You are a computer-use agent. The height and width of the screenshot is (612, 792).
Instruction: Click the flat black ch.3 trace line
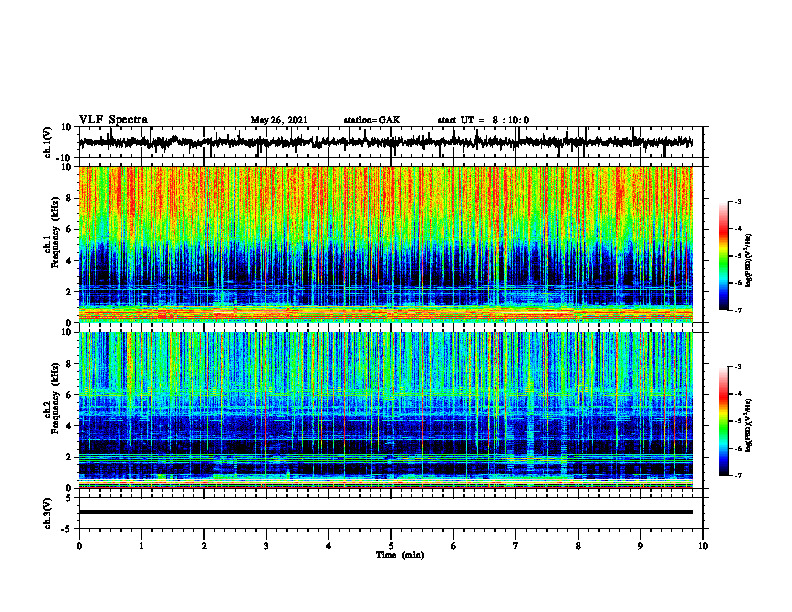tap(386, 512)
